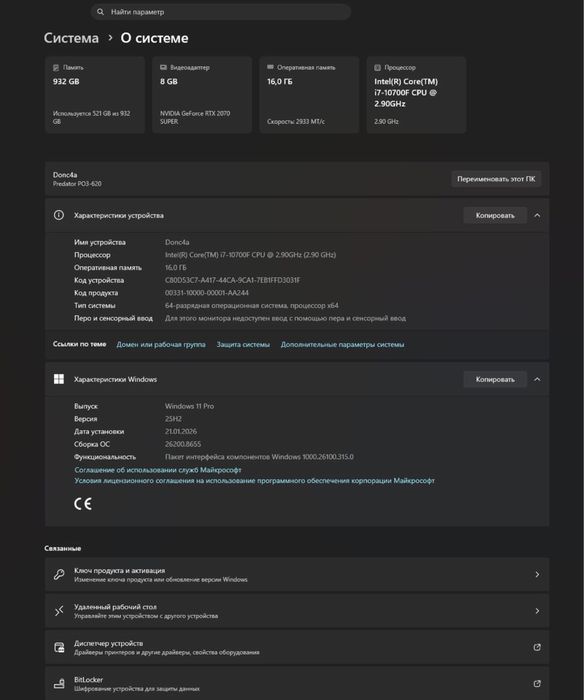Click chevron on "Удаленный рабочий стол" row
584x700 pixels.
pyautogui.click(x=537, y=611)
